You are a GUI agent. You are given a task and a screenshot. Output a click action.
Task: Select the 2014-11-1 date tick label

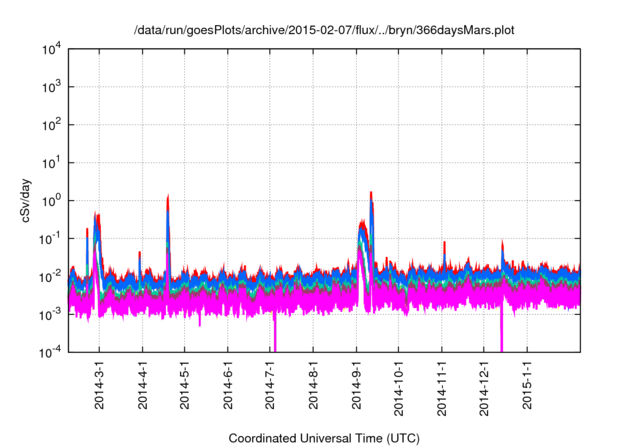click(x=443, y=388)
